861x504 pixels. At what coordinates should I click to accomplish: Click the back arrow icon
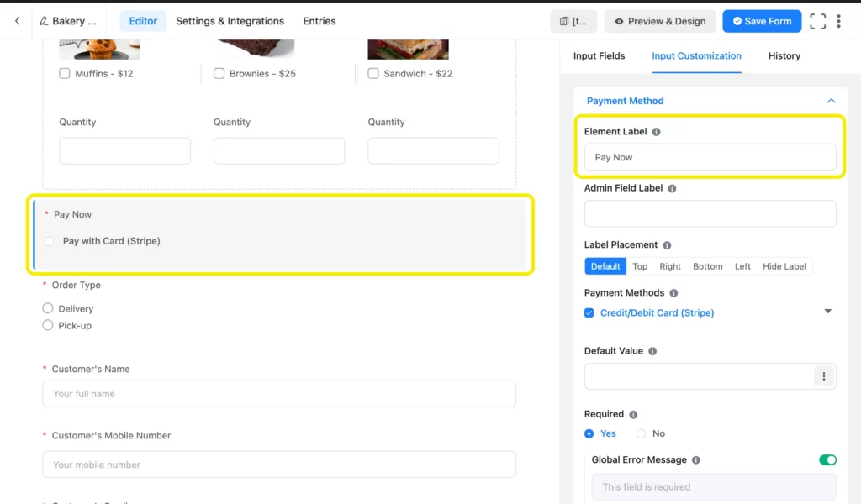[x=18, y=21]
